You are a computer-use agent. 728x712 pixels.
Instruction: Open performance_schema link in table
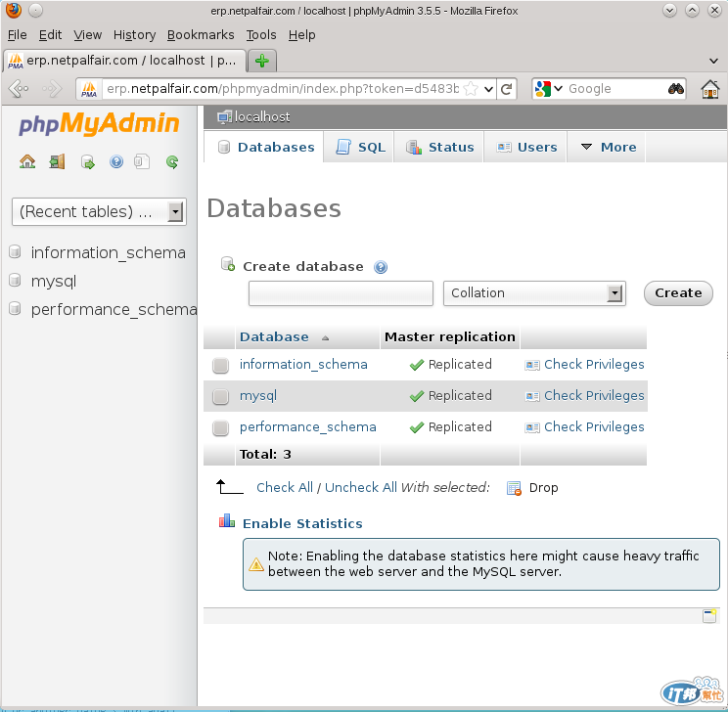coord(308,427)
